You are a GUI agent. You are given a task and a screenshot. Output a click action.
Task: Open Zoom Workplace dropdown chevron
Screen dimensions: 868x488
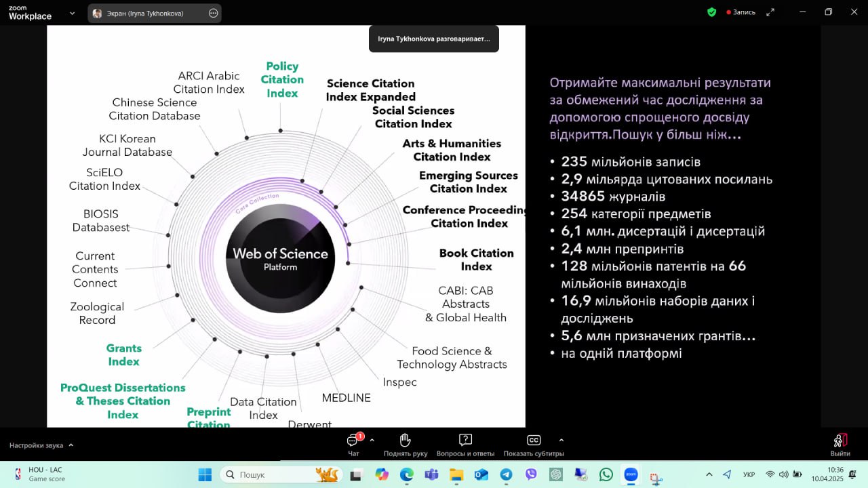tap(72, 13)
